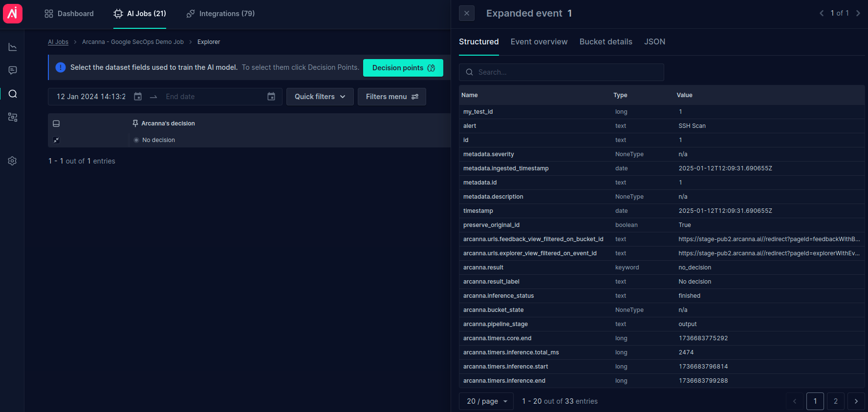
Task: Click the metadata.severity field name
Action: point(489,154)
